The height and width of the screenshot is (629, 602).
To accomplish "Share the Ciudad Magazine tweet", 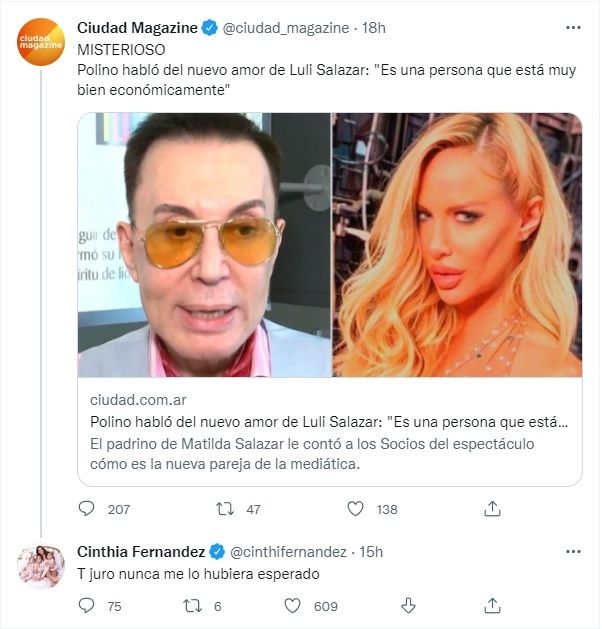I will pyautogui.click(x=492, y=509).
